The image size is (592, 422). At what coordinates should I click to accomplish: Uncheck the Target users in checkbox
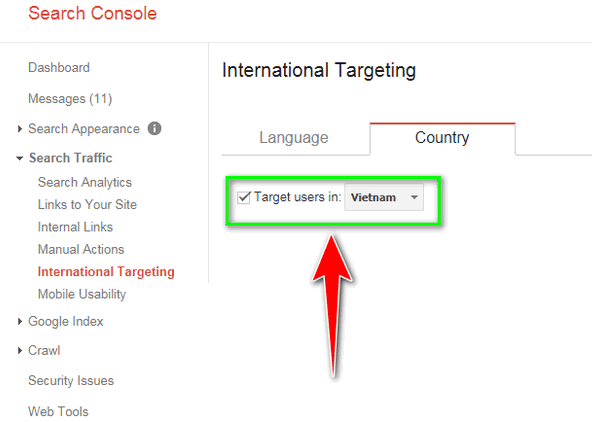(x=244, y=197)
